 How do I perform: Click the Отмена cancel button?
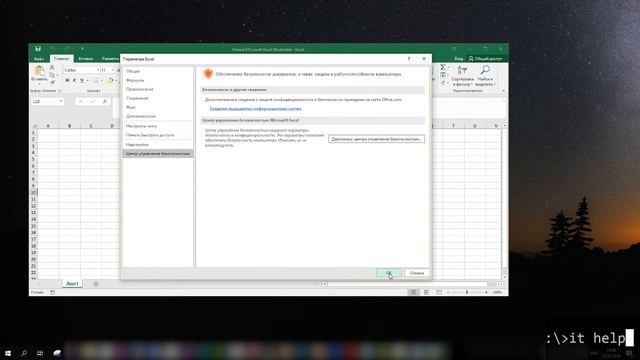point(417,273)
